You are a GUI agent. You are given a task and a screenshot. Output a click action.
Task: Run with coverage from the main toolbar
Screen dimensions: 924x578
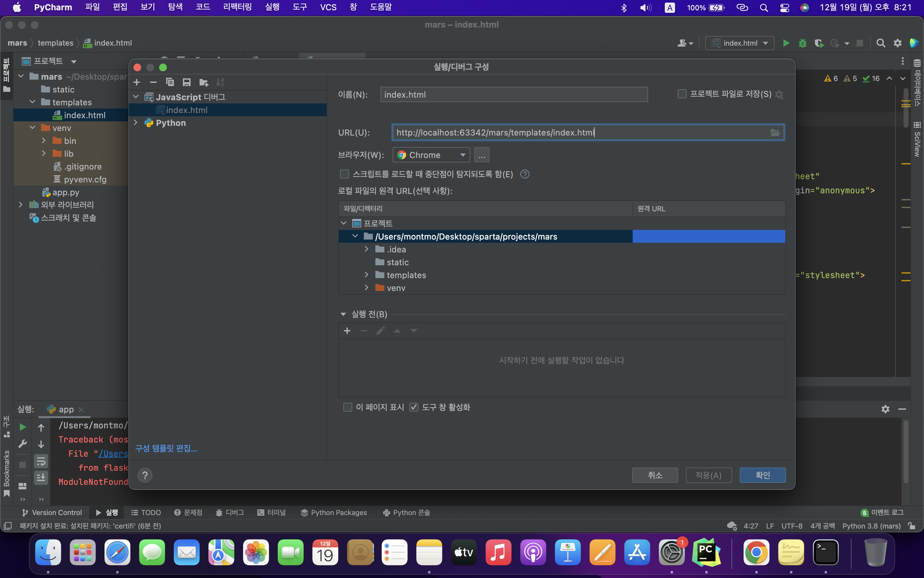(819, 43)
